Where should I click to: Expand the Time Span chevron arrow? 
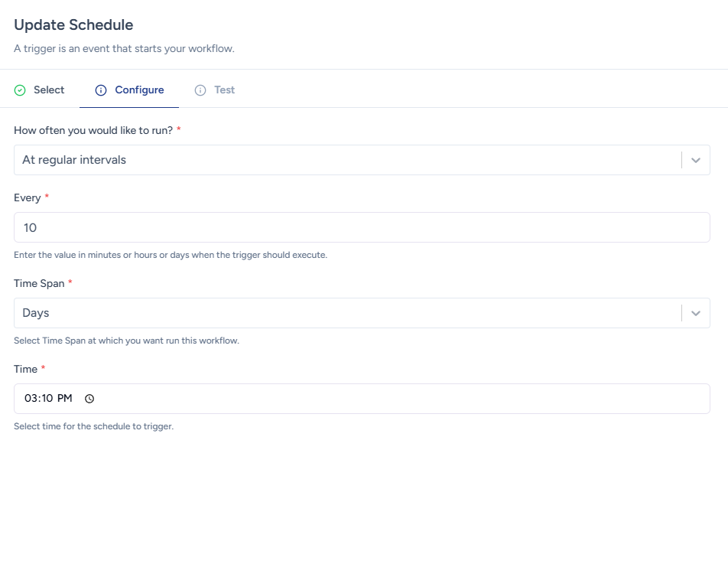click(x=695, y=313)
